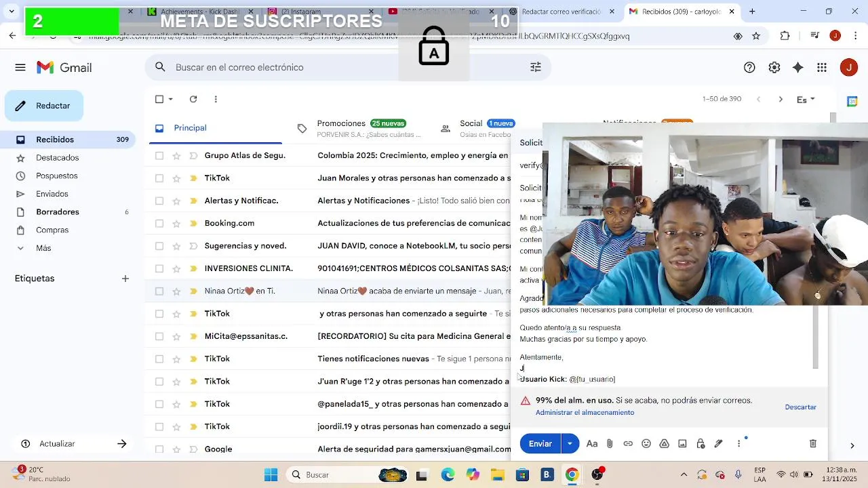Open OBS Studio from the taskbar
Viewport: 868px width, 488px height.
click(597, 474)
